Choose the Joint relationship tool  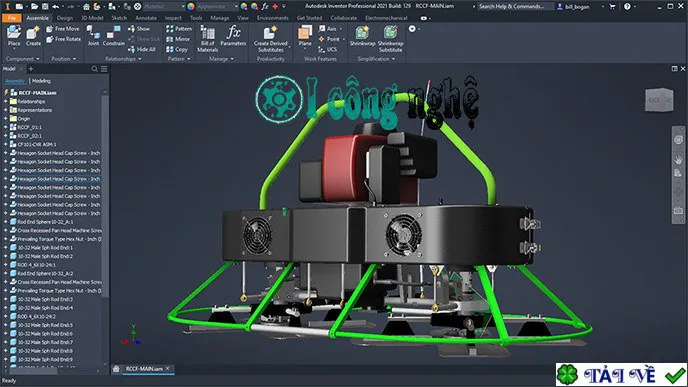93,36
